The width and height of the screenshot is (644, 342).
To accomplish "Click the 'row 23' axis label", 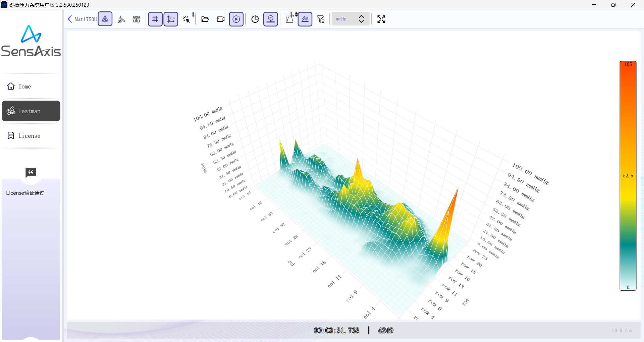I will point(480,254).
